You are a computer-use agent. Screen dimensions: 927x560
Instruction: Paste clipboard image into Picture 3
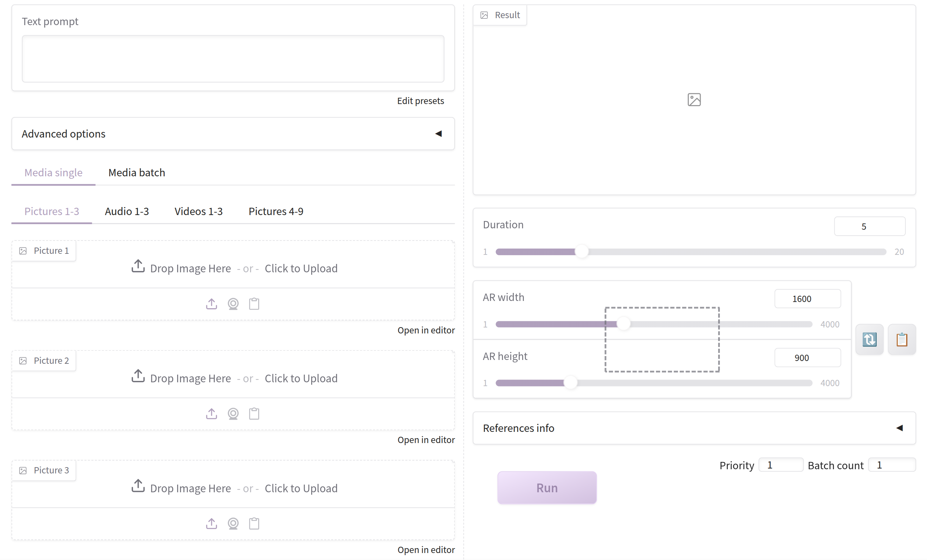click(254, 523)
